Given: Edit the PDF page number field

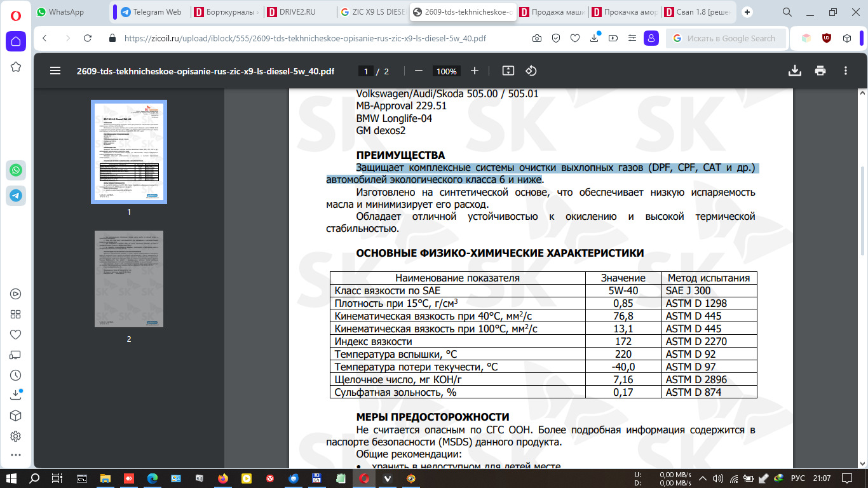Looking at the screenshot, I should pyautogui.click(x=365, y=71).
